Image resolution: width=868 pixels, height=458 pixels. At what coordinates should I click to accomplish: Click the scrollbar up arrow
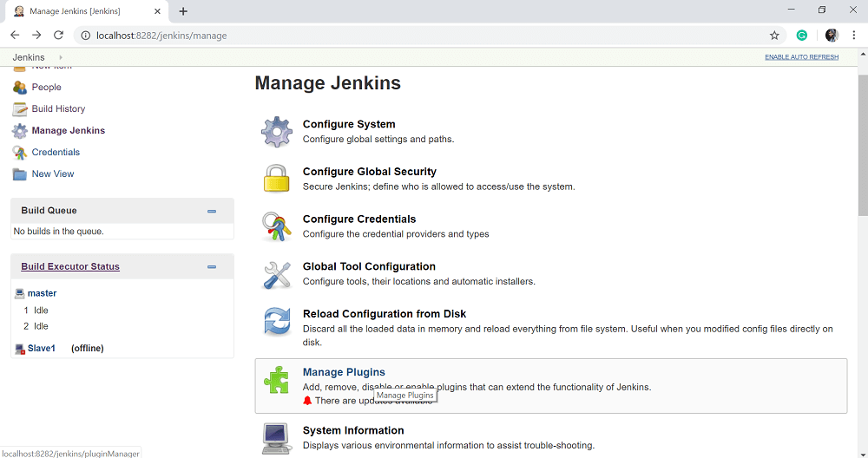(x=863, y=55)
